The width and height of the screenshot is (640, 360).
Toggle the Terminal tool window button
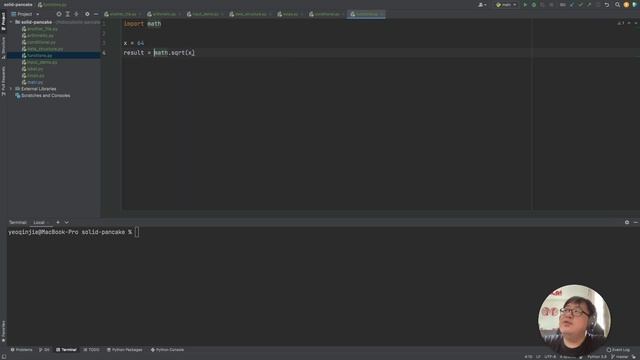point(66,350)
